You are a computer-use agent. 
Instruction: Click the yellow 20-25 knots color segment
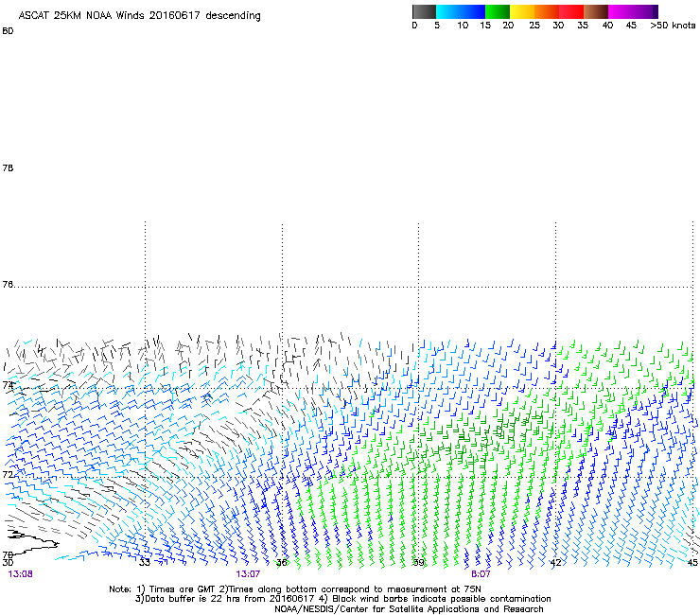point(522,11)
